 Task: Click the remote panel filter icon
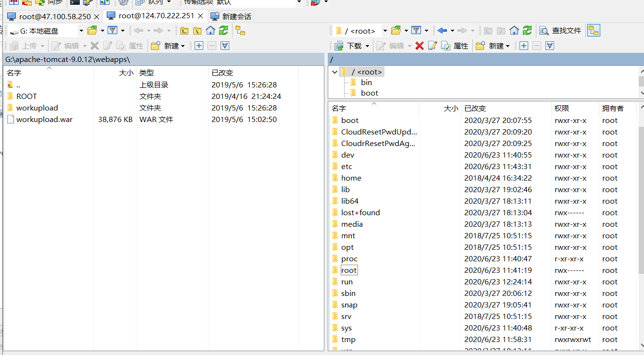(x=416, y=31)
